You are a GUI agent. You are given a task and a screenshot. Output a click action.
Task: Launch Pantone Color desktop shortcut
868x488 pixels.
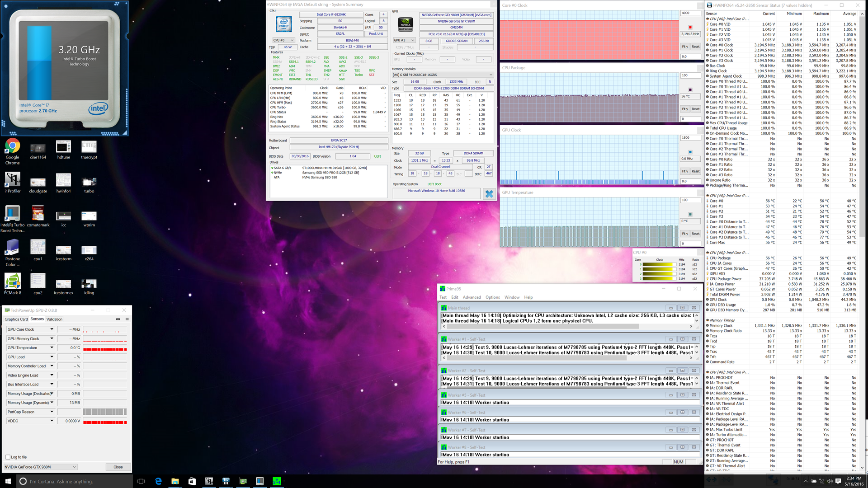[x=13, y=253]
